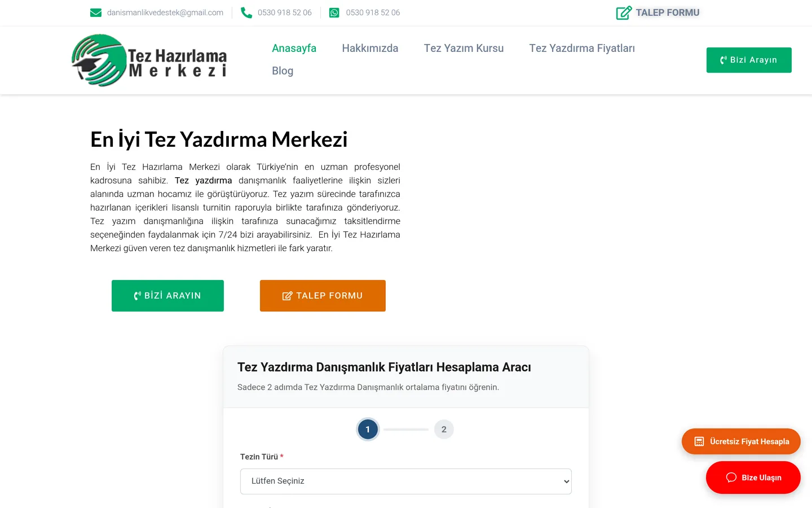Click the calculator icon on Ücretsiz Fiyat Hesapla
Screen dimensions: 812x508
(699, 441)
